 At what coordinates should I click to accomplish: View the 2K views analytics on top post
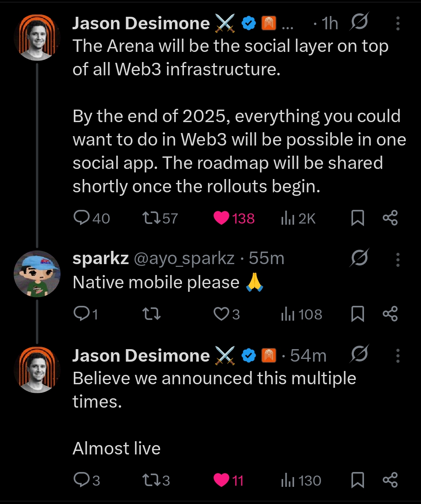point(298,218)
